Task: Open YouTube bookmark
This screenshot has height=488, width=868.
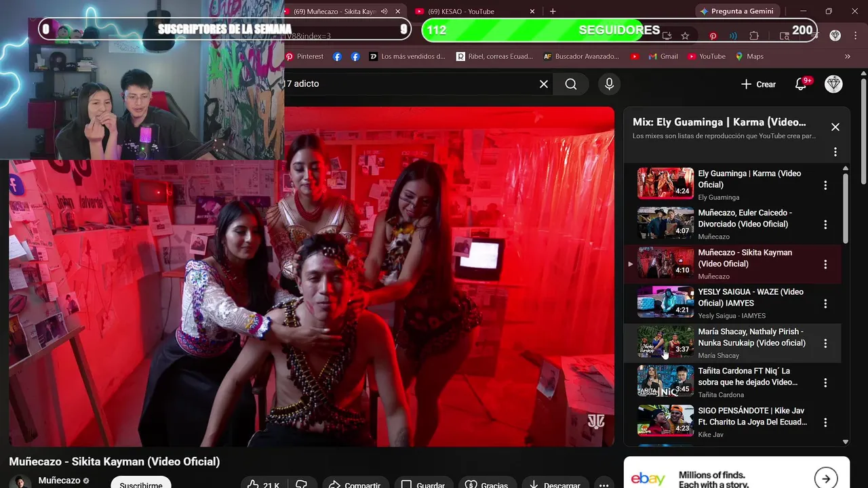Action: tap(707, 56)
